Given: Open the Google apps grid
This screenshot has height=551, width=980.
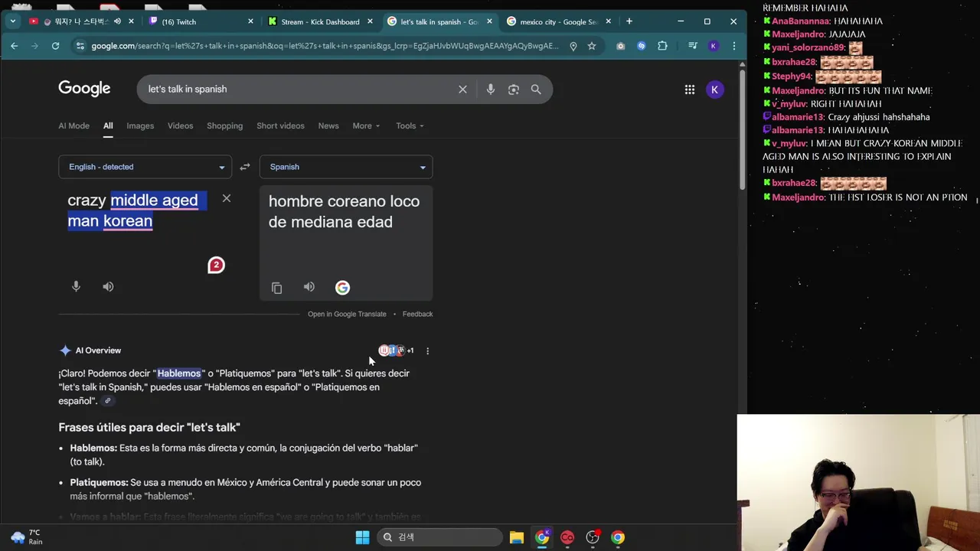Looking at the screenshot, I should coord(690,90).
